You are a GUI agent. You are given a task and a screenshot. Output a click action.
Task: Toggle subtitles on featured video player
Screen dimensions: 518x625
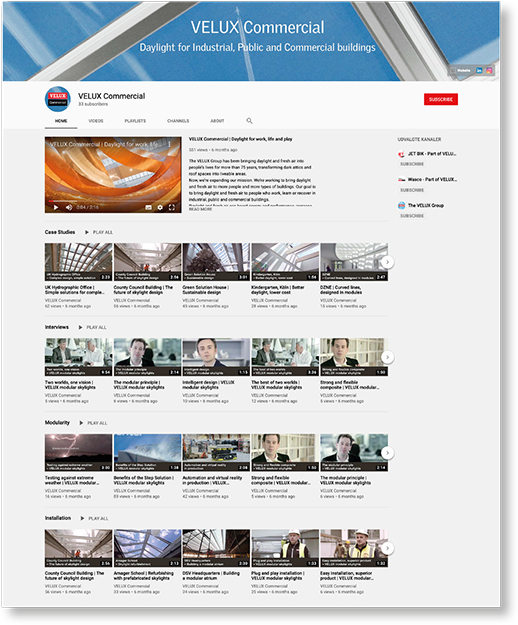(x=148, y=207)
